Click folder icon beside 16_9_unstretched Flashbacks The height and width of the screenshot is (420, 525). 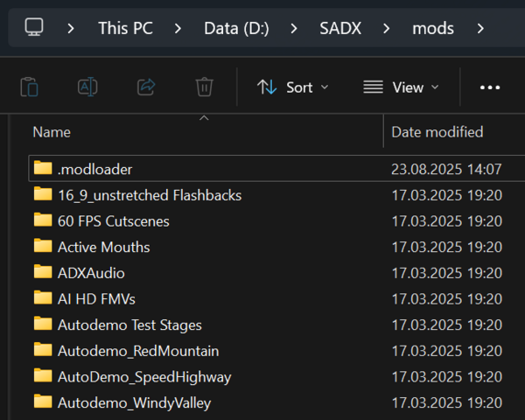43,193
